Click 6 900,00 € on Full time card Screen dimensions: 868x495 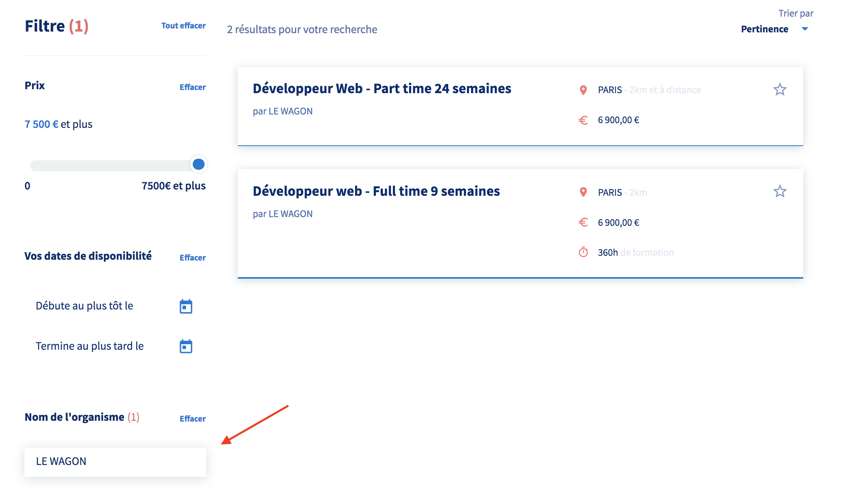coord(618,223)
